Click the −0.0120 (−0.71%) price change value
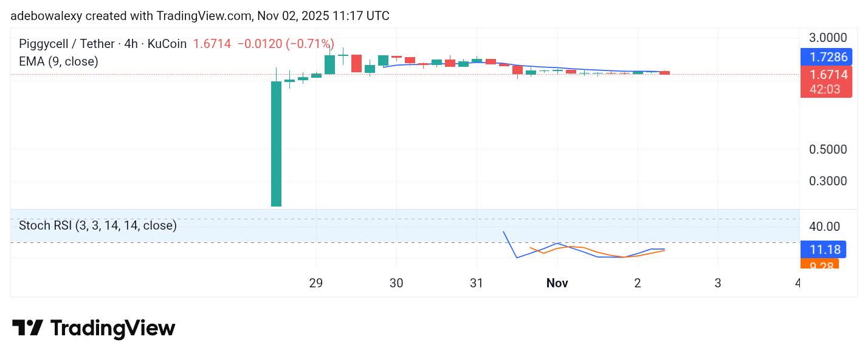This screenshot has width=868, height=359. 286,44
